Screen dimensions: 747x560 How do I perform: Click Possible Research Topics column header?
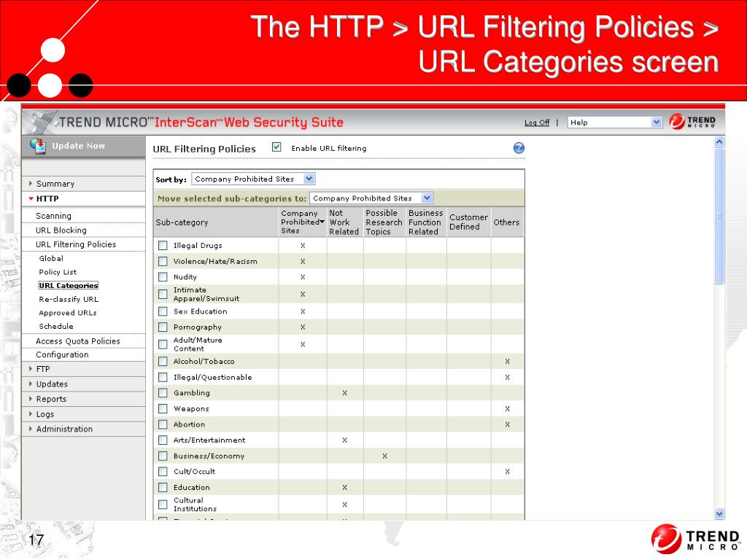point(384,222)
